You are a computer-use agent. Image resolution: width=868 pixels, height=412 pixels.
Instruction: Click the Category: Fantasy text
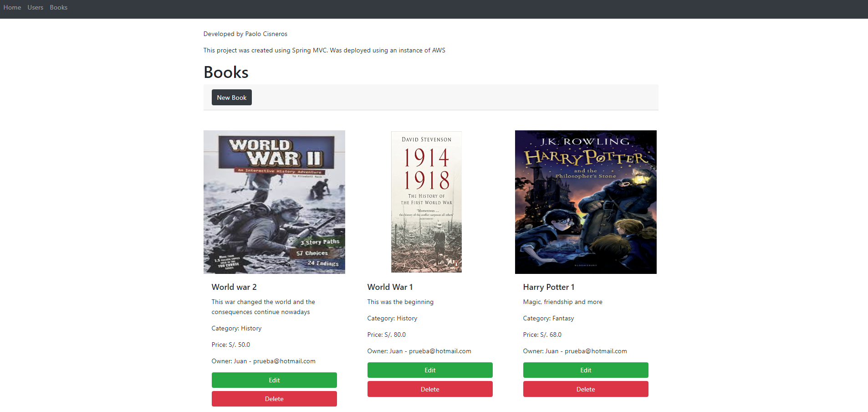pos(548,319)
